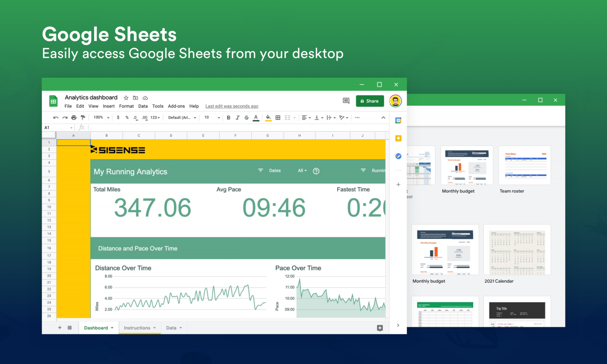Collapse the menus with up chevron
Viewport: 607px width, 364px height.
(383, 118)
